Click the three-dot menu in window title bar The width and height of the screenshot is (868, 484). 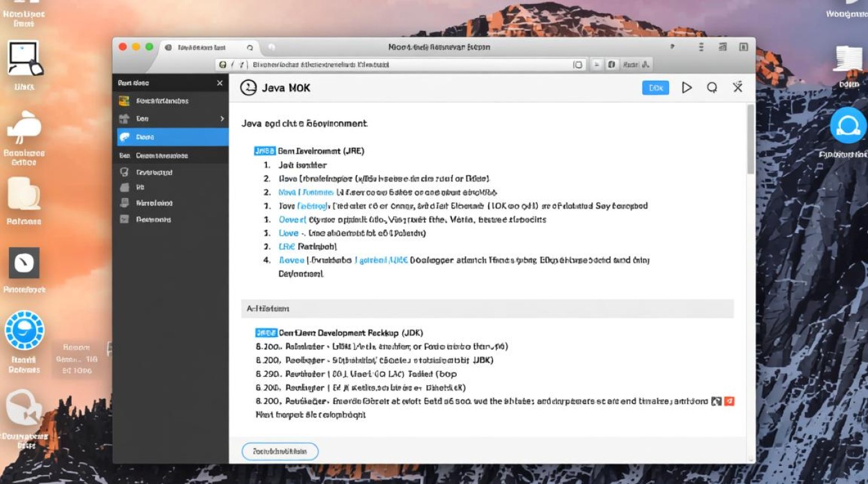tap(701, 47)
